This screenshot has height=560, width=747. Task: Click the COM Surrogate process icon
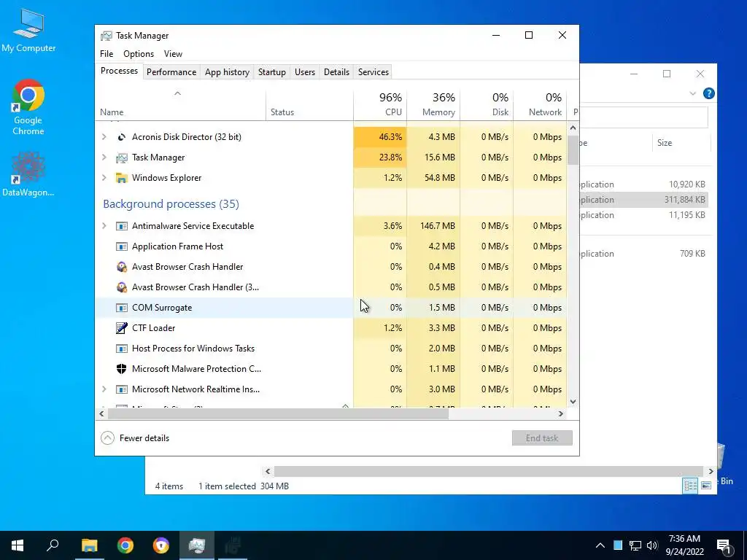(x=122, y=308)
